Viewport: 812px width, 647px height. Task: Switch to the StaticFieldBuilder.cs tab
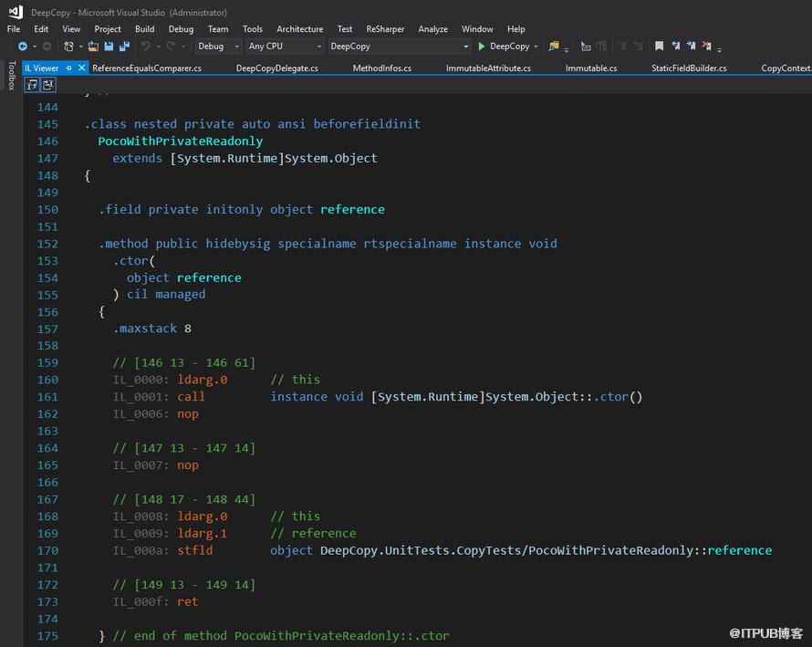pos(689,68)
